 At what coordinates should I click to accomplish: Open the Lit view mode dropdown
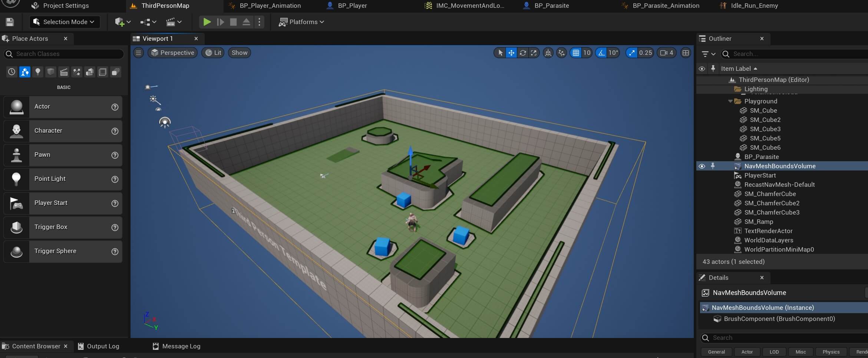click(213, 53)
